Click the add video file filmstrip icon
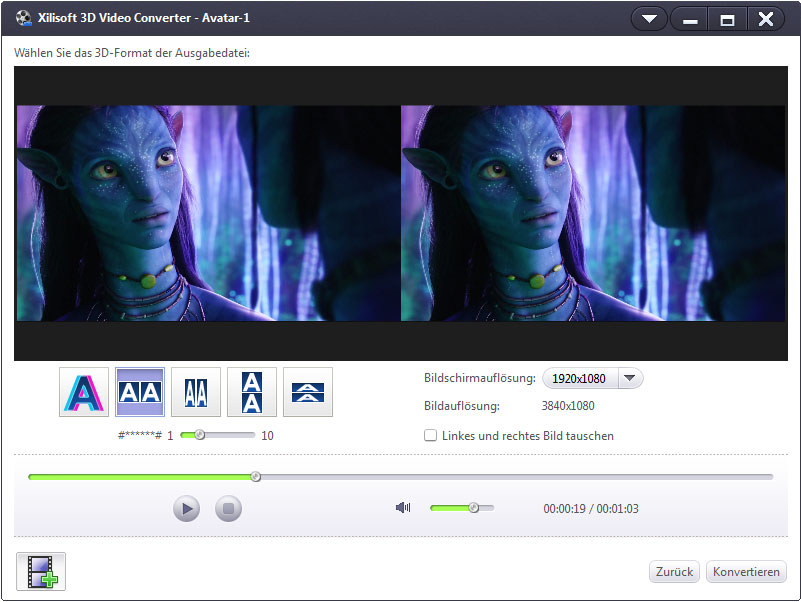The image size is (801, 602). click(x=41, y=571)
